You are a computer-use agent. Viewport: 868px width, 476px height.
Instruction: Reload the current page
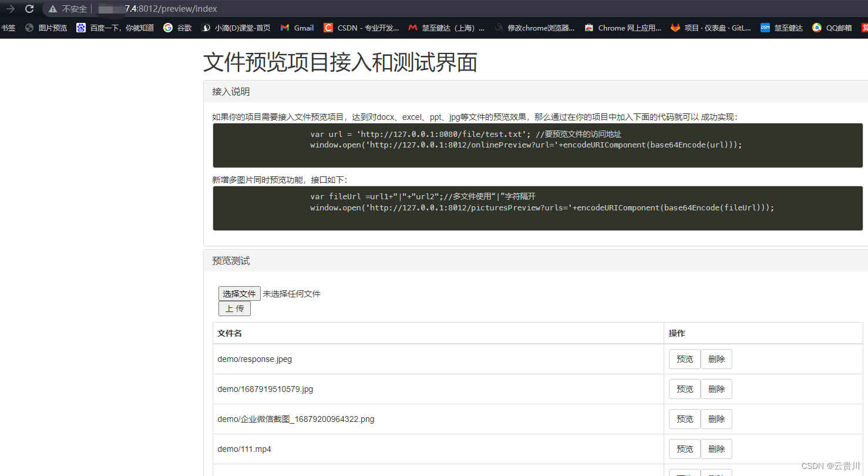coord(29,9)
